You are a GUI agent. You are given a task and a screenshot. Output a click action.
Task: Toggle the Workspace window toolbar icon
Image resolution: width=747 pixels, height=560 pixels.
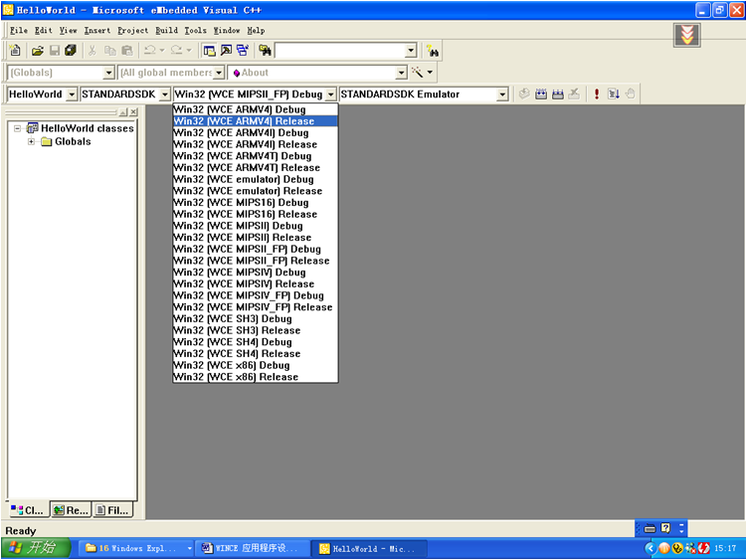(x=209, y=50)
